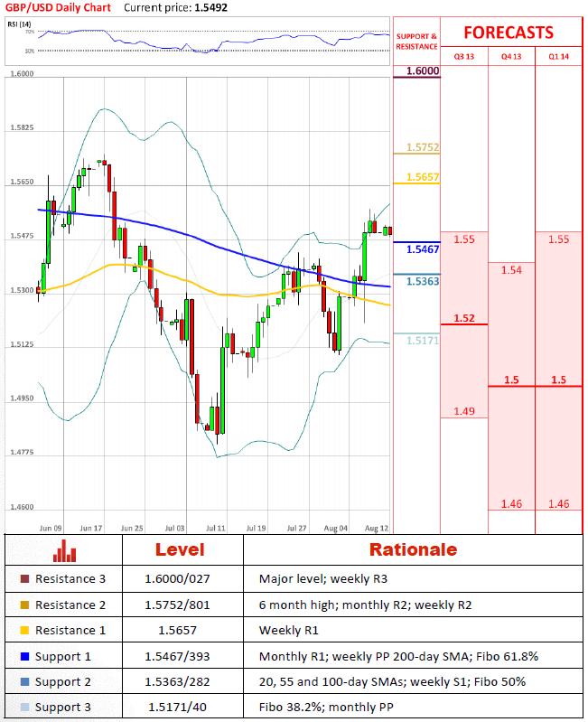Click the 'Resistance 3' row label

70,579
